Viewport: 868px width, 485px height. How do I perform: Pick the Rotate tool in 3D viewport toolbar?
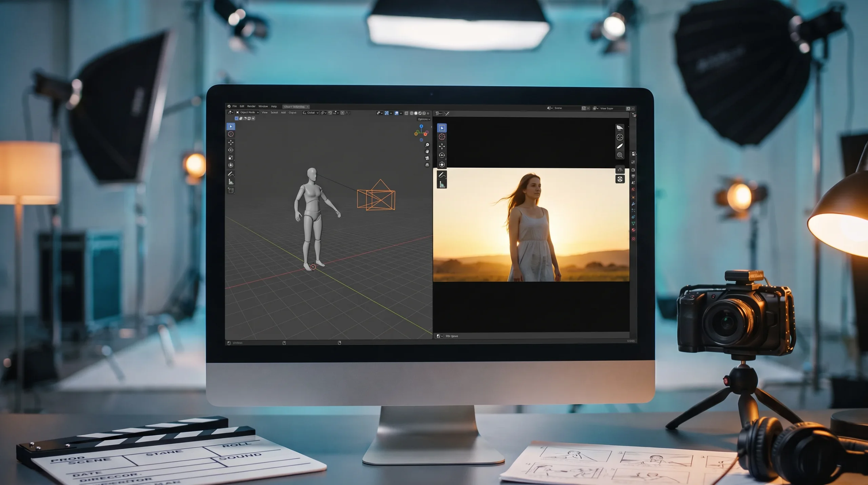[x=231, y=150]
